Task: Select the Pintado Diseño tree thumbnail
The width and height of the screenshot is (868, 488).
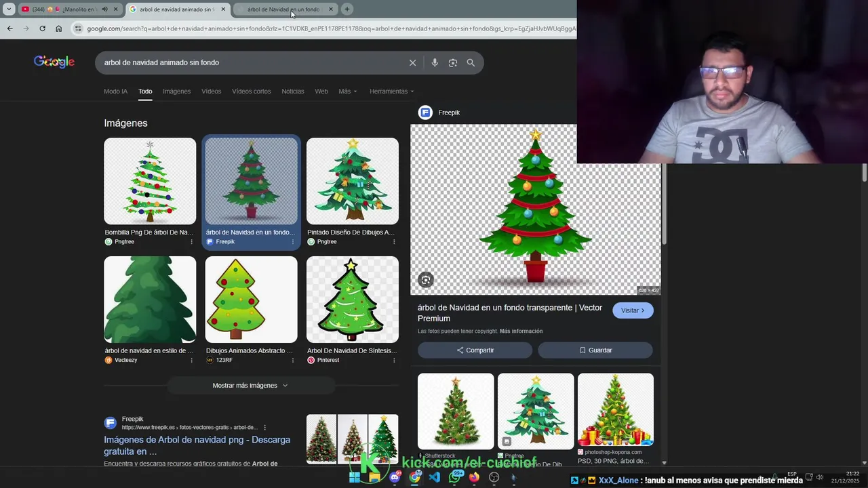Action: 353,181
